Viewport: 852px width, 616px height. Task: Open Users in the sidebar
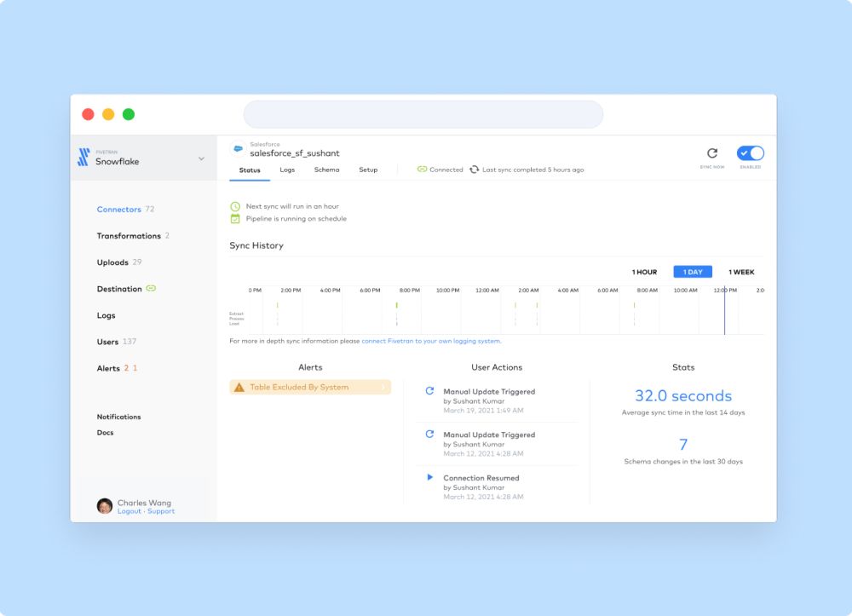click(x=107, y=342)
